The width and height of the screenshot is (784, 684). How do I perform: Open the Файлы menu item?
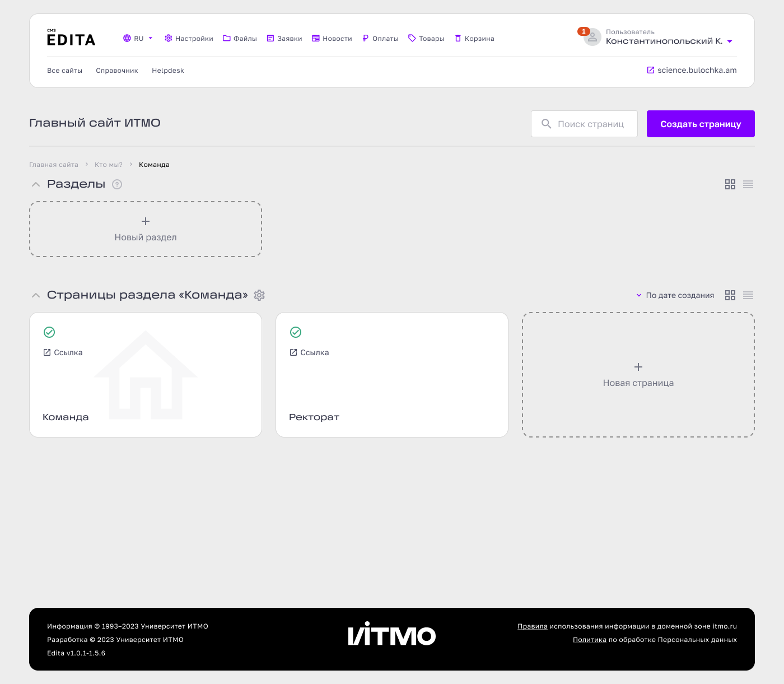click(x=240, y=39)
